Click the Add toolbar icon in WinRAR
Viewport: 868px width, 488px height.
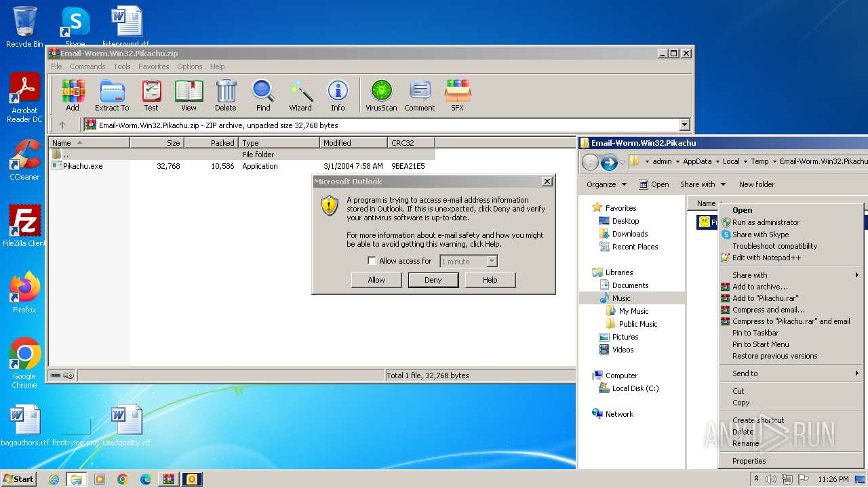(73, 96)
